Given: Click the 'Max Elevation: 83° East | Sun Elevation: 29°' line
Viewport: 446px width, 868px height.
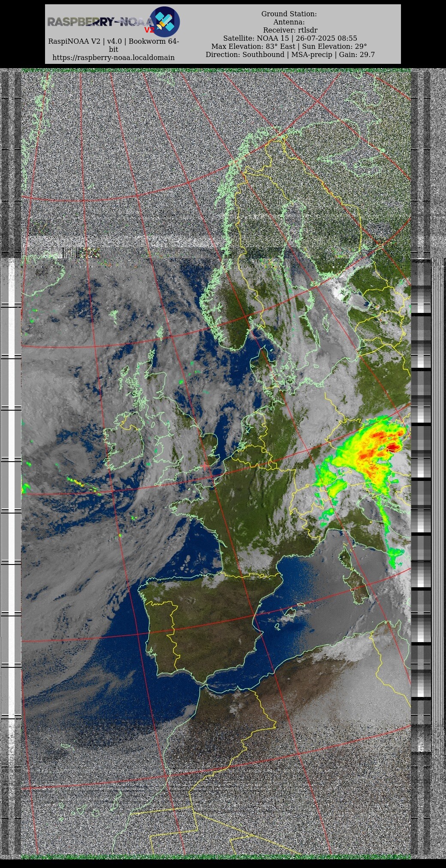Looking at the screenshot, I should (x=289, y=47).
